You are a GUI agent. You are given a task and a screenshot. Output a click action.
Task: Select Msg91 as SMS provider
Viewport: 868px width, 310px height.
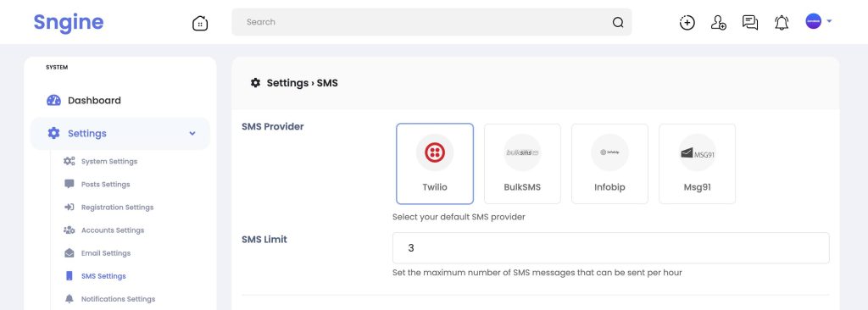697,163
